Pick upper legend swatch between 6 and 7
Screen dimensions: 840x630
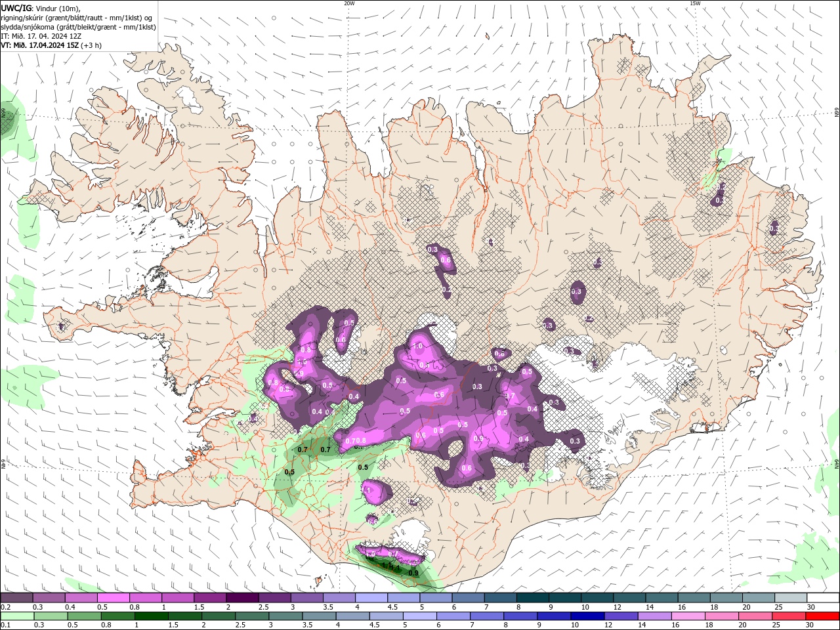coord(468,598)
